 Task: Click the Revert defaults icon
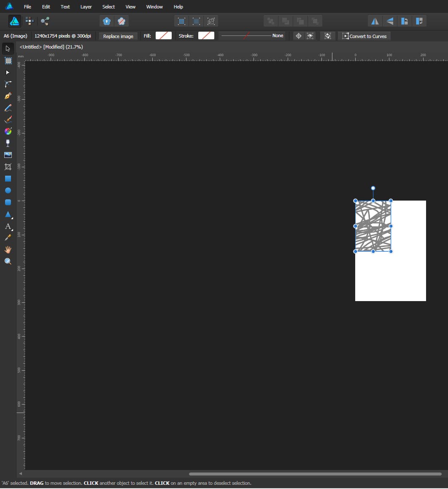click(121, 21)
